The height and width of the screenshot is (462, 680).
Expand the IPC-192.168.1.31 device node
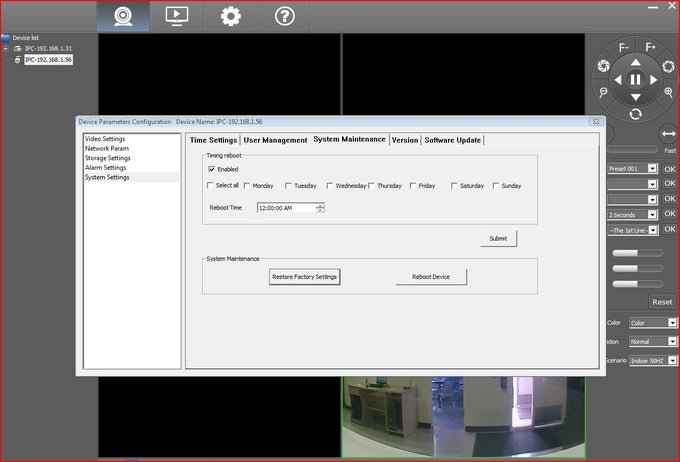point(6,48)
